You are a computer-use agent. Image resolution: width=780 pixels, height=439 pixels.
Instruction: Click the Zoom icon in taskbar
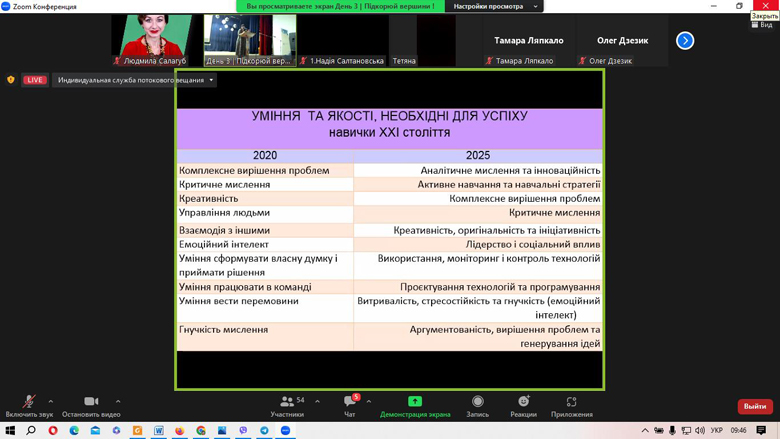(x=286, y=430)
